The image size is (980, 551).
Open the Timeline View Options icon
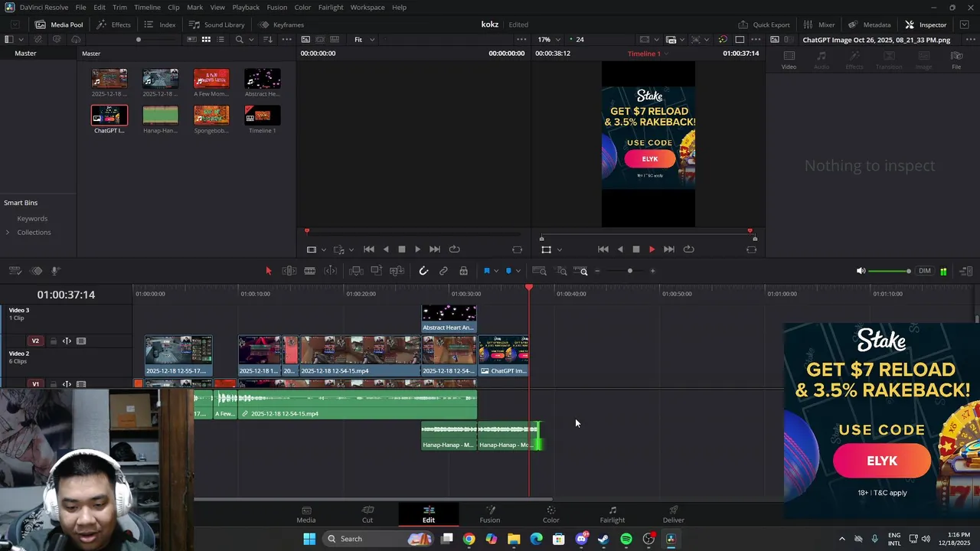click(14, 271)
